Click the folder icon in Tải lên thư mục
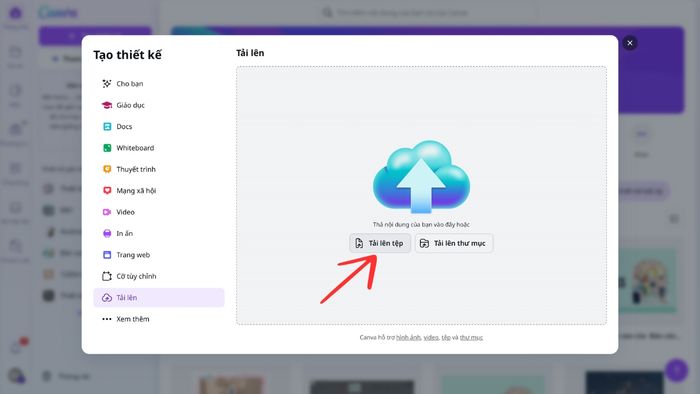The width and height of the screenshot is (700, 394). (424, 243)
